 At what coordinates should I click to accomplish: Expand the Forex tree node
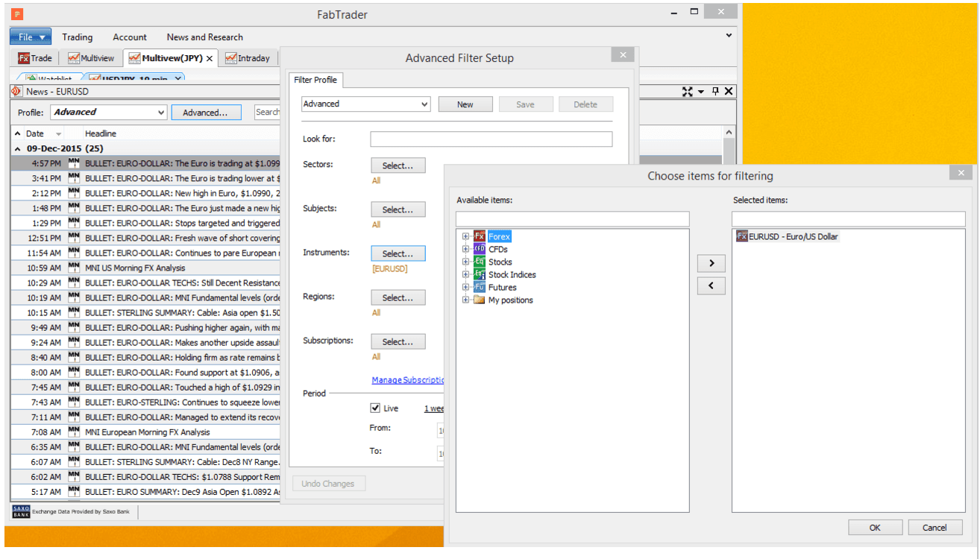[465, 236]
